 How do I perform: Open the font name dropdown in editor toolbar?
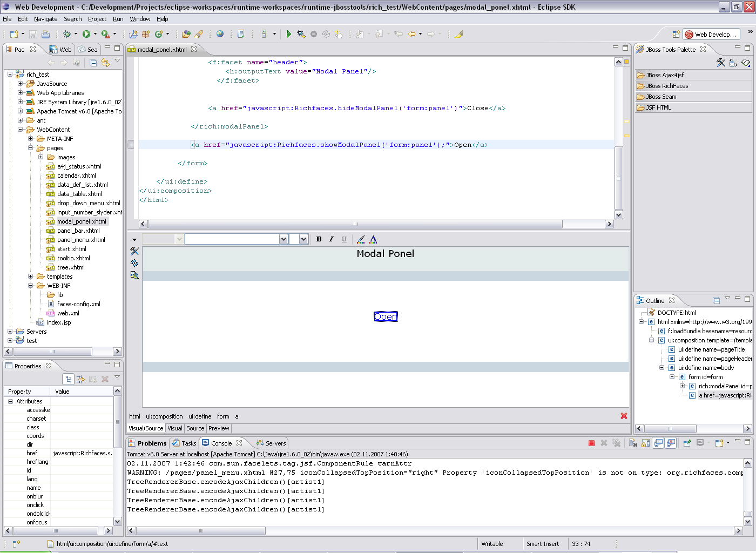pyautogui.click(x=283, y=239)
